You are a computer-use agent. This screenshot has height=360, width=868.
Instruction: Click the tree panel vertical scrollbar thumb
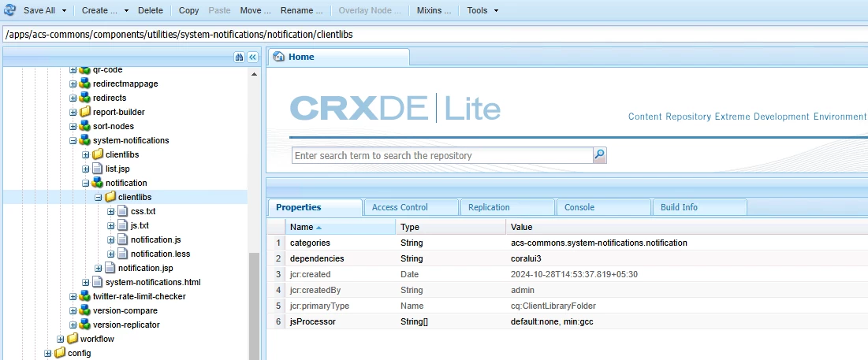[254, 306]
